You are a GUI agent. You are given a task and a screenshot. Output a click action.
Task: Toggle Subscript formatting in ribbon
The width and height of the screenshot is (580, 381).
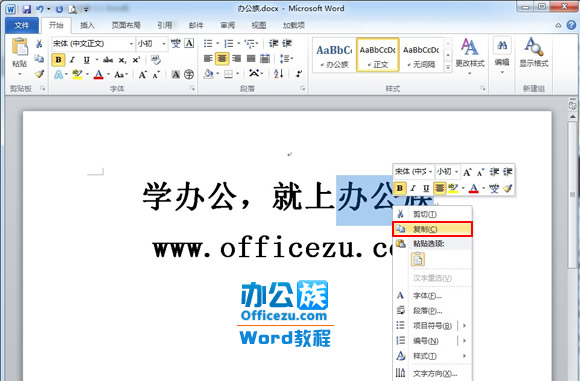(122, 60)
